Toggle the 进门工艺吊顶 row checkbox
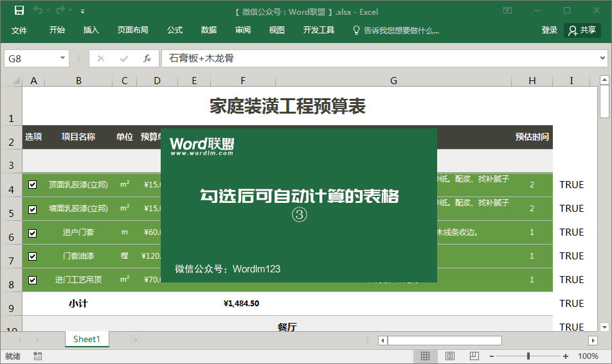 [x=33, y=280]
